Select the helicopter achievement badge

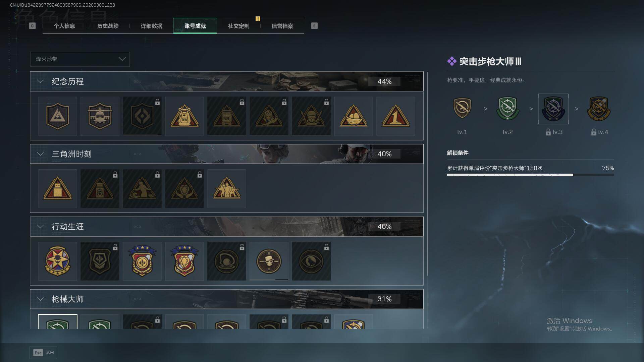[x=100, y=116]
